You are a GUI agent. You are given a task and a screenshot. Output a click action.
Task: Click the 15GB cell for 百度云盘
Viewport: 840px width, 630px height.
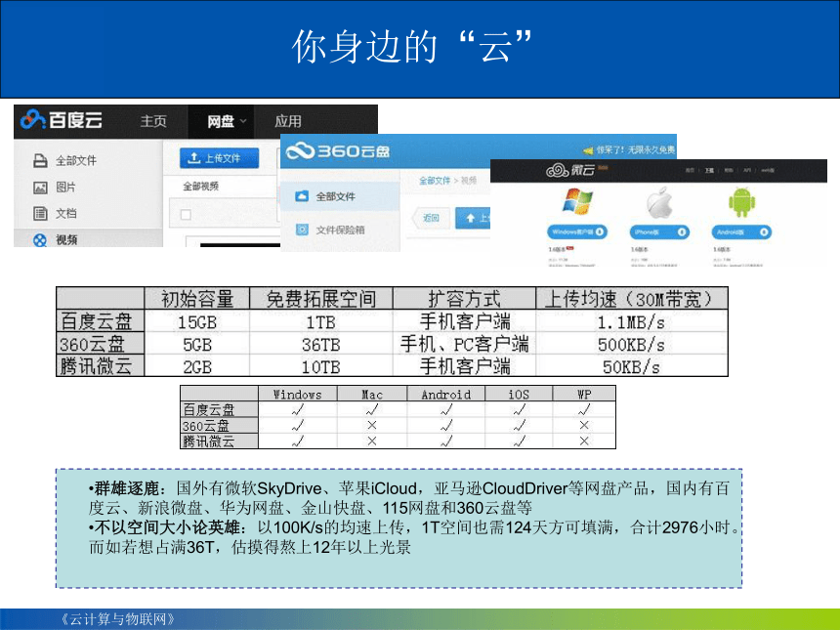tap(197, 321)
